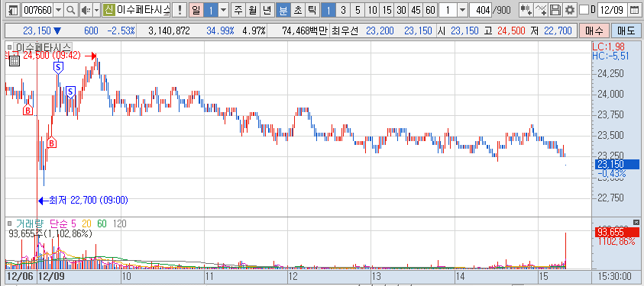Select the 45-minute interval
644x286 pixels.
tap(416, 10)
